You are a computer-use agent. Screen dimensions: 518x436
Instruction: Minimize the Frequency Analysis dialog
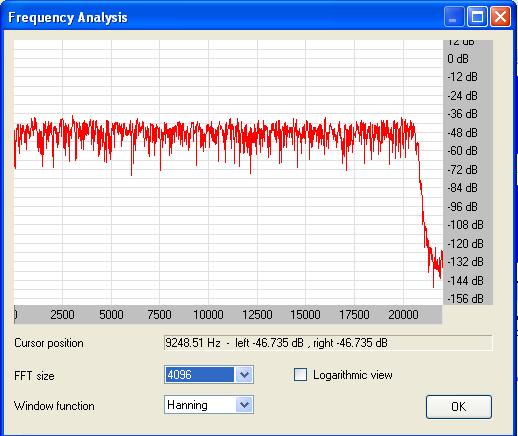pos(454,17)
